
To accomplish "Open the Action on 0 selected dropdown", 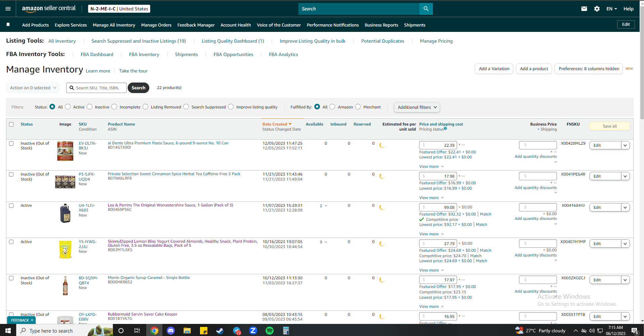I will (x=33, y=88).
